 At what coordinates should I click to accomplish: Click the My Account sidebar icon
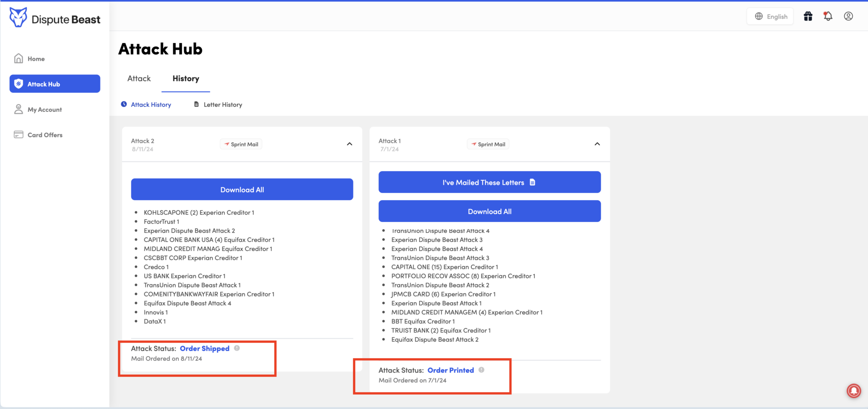pos(19,109)
